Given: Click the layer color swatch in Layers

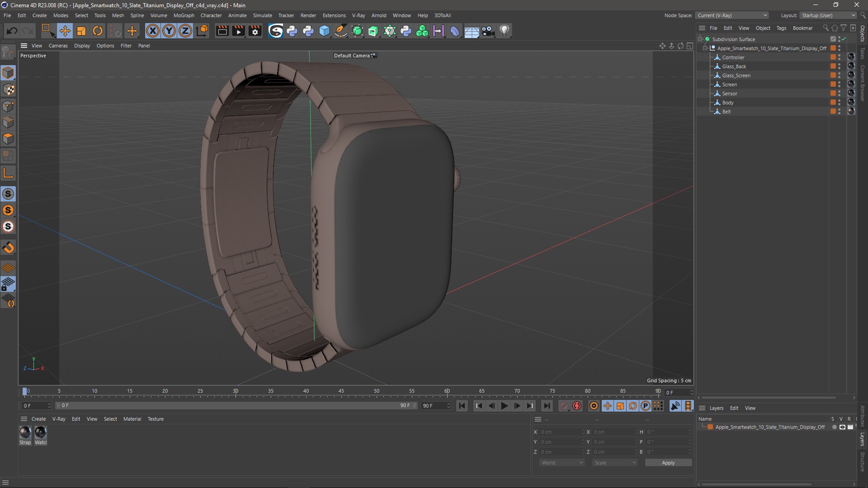Looking at the screenshot, I should pos(710,427).
